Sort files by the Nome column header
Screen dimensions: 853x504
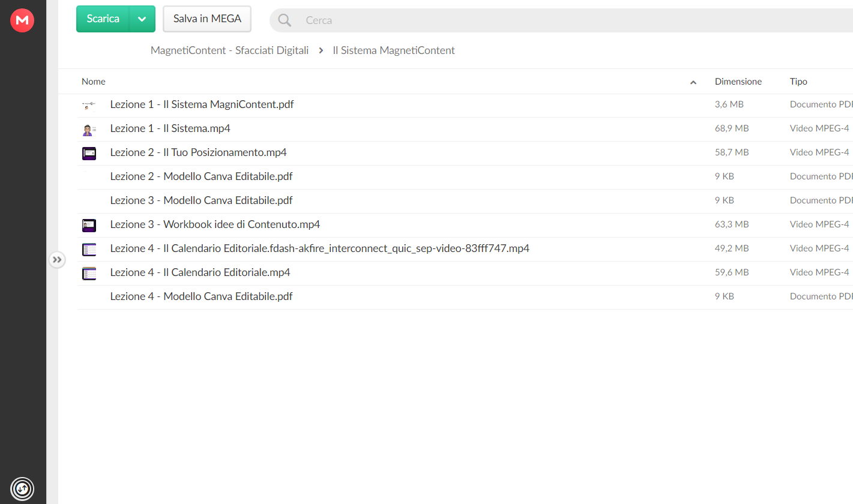pyautogui.click(x=94, y=82)
